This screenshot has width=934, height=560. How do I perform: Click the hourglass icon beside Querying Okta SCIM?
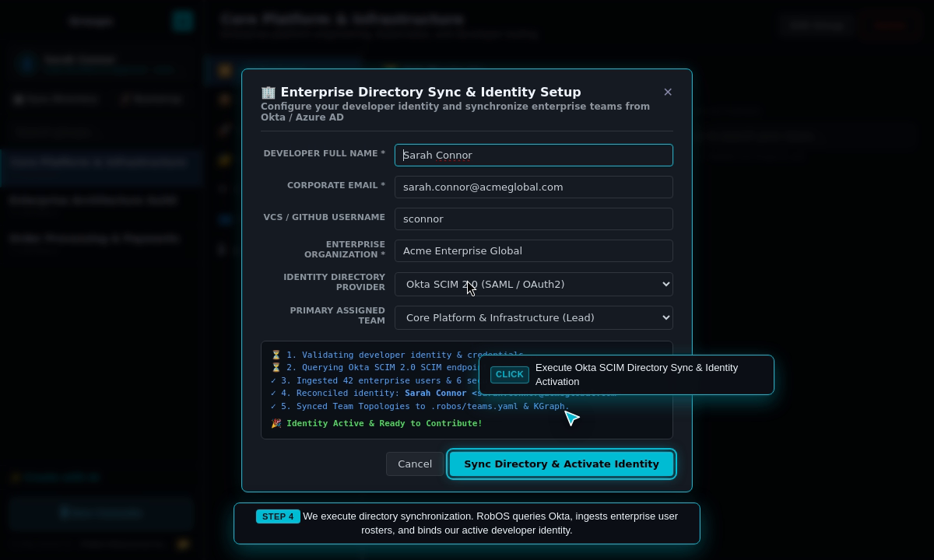click(276, 367)
